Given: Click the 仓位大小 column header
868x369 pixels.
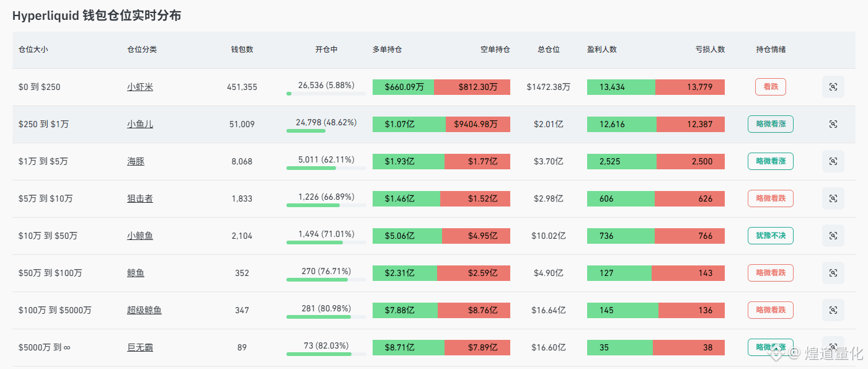Looking at the screenshot, I should [33, 50].
